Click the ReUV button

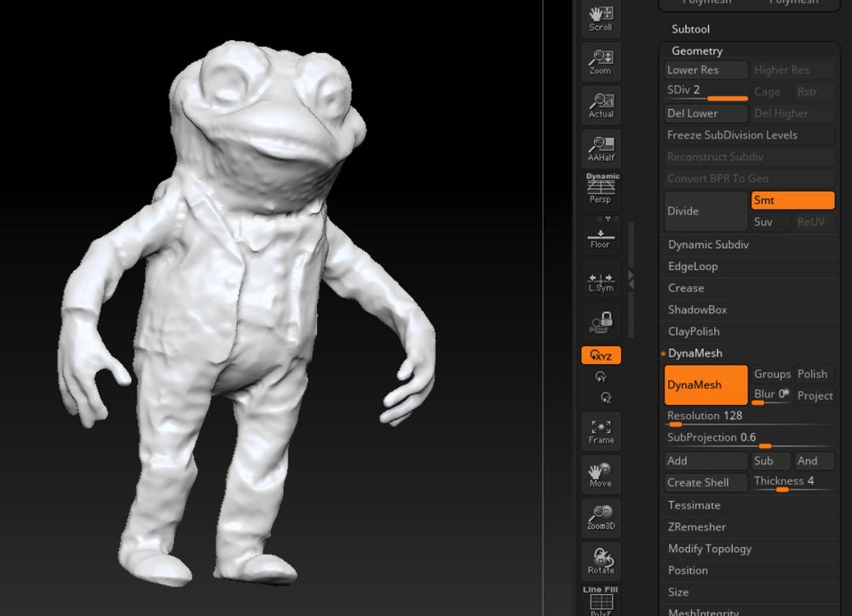[x=815, y=222]
